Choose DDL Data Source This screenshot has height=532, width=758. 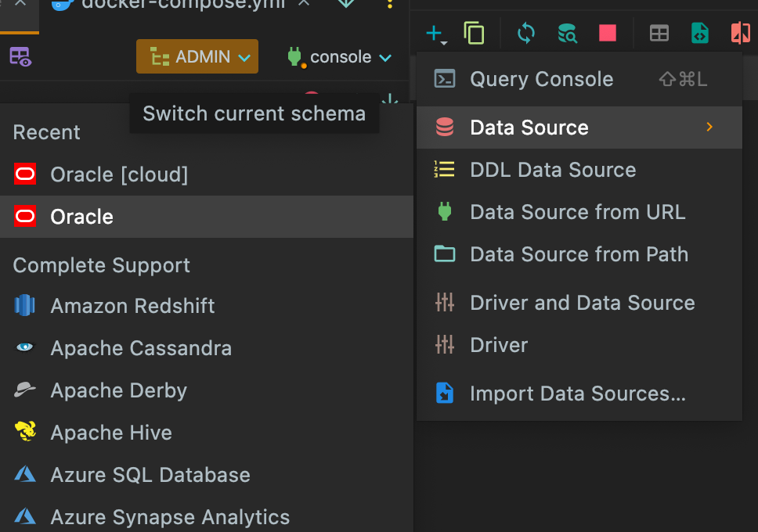coord(579,170)
